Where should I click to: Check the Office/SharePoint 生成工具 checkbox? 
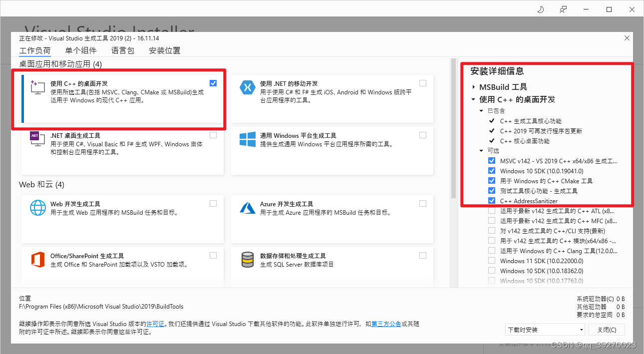tap(213, 255)
